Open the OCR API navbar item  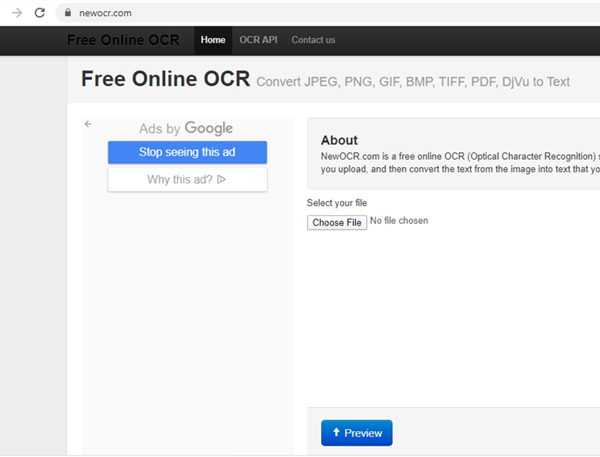pyautogui.click(x=258, y=40)
